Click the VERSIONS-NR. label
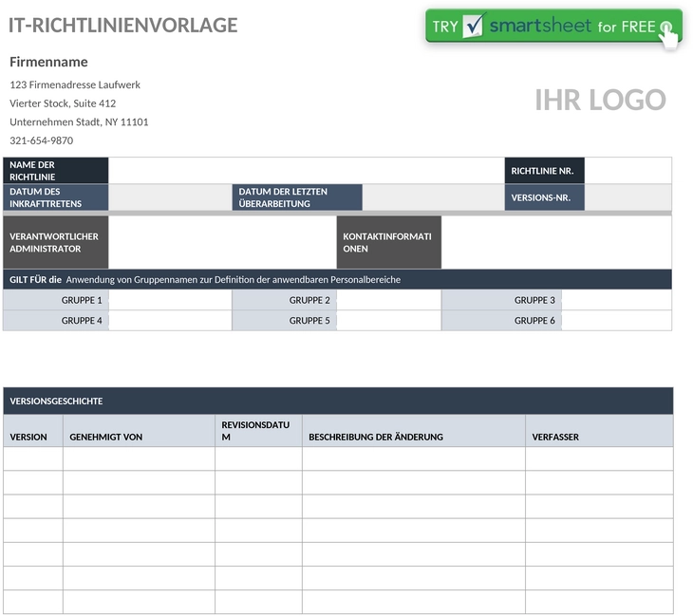 pos(545,197)
